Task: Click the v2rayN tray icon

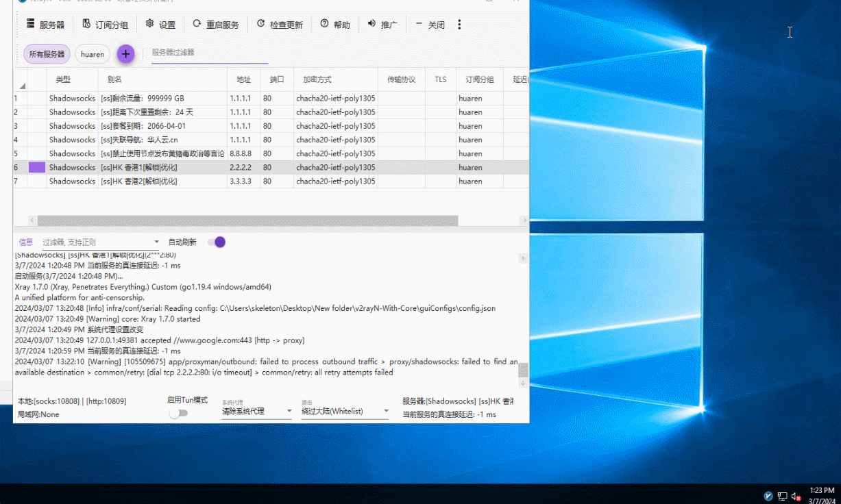Action: pos(769,496)
